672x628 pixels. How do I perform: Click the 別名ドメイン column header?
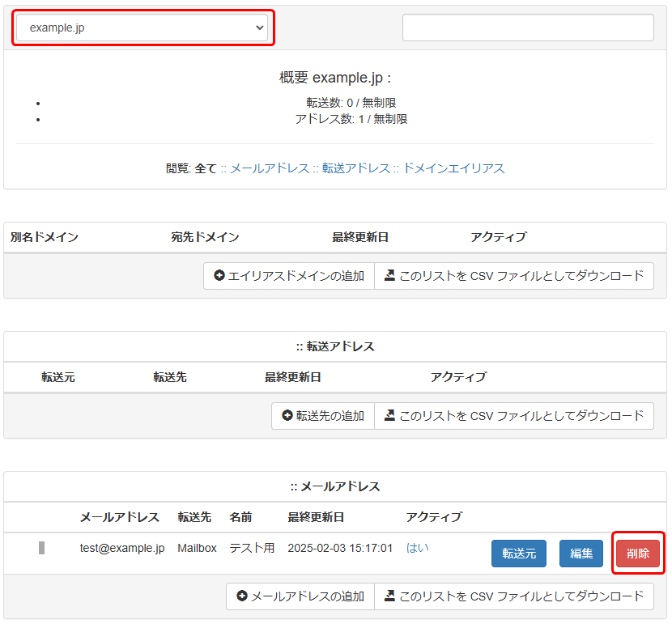point(45,237)
